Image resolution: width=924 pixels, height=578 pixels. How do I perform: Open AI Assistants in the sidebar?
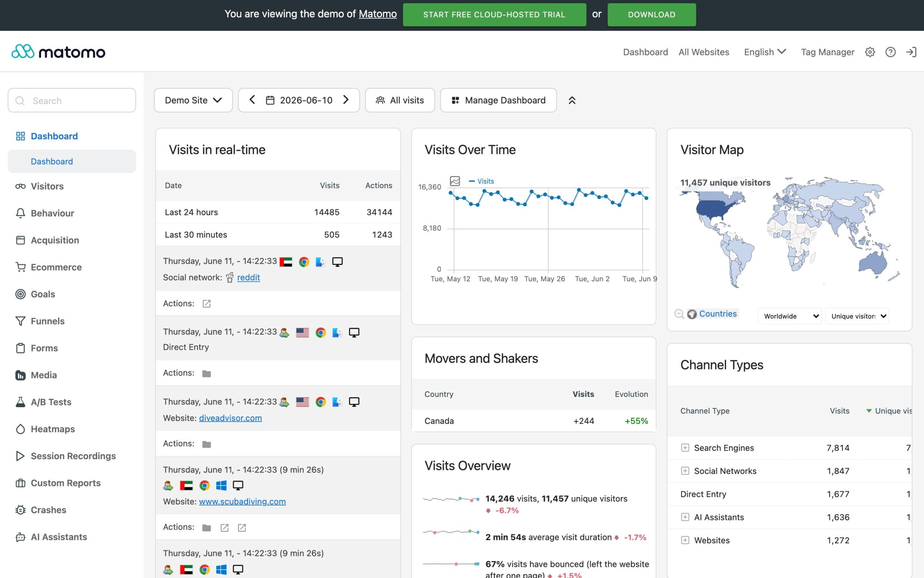(x=59, y=537)
